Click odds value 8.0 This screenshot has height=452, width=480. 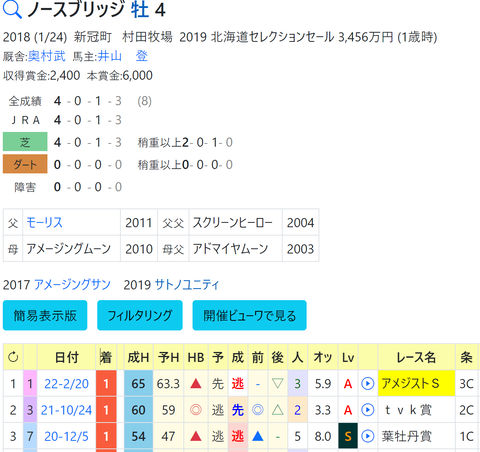tap(323, 436)
